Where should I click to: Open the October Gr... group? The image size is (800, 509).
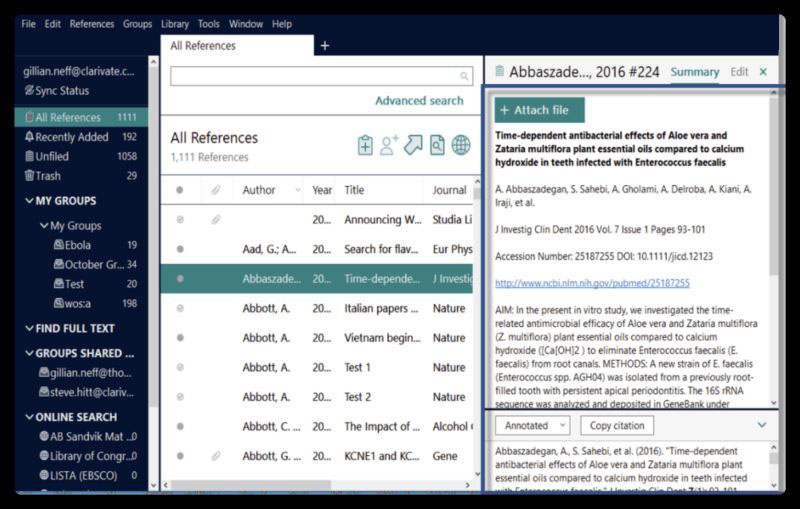pyautogui.click(x=94, y=264)
